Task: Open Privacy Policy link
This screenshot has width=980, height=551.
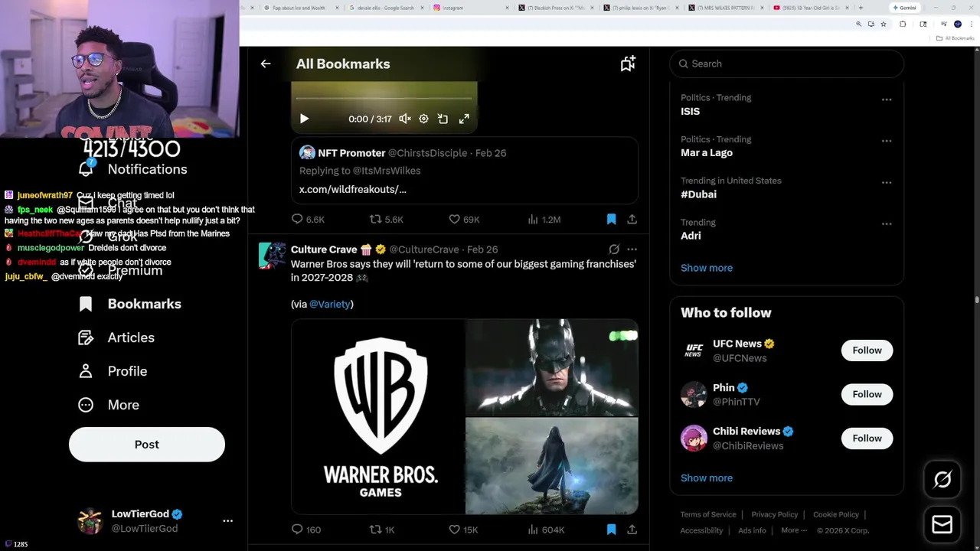Action: 774,515
